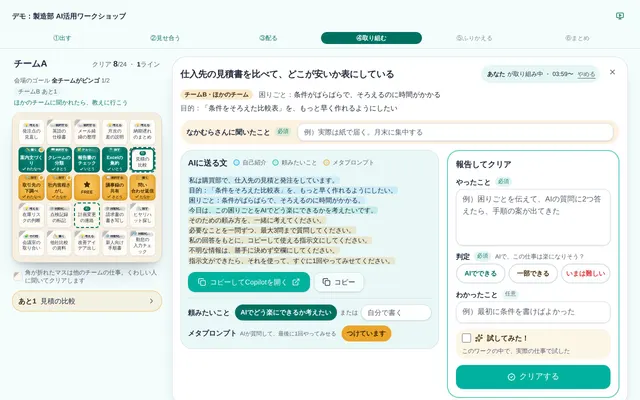Toggle the つけています meta-prompt switch
Screen dimensions: 640x400
(x=366, y=333)
